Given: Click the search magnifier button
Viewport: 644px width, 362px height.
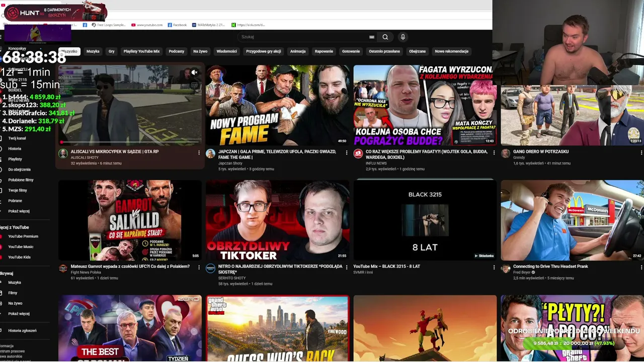Looking at the screenshot, I should pos(385,37).
